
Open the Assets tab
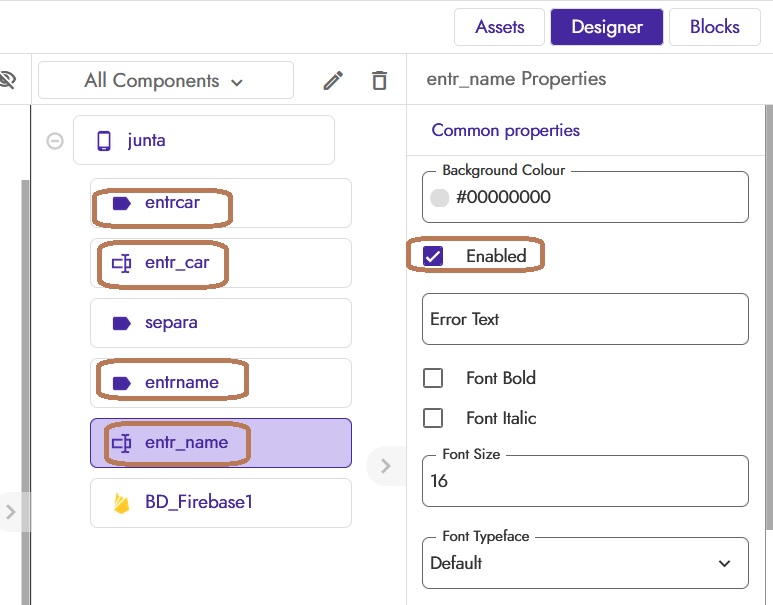pyautogui.click(x=499, y=27)
